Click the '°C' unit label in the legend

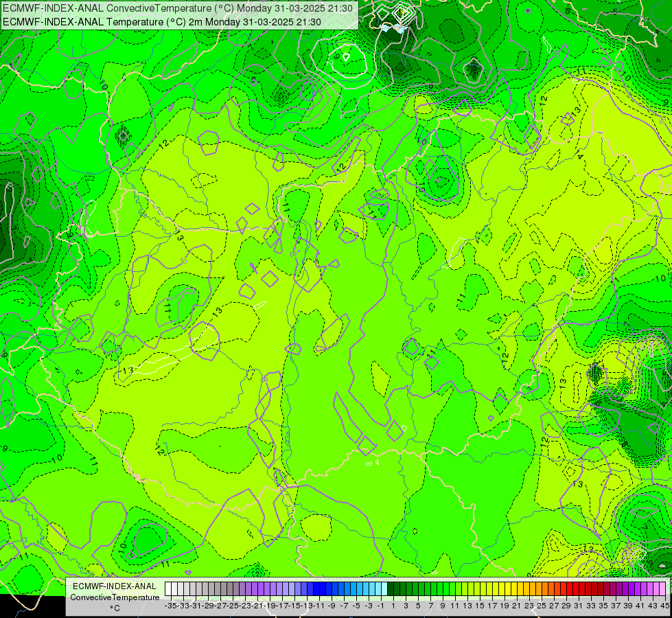[115, 608]
